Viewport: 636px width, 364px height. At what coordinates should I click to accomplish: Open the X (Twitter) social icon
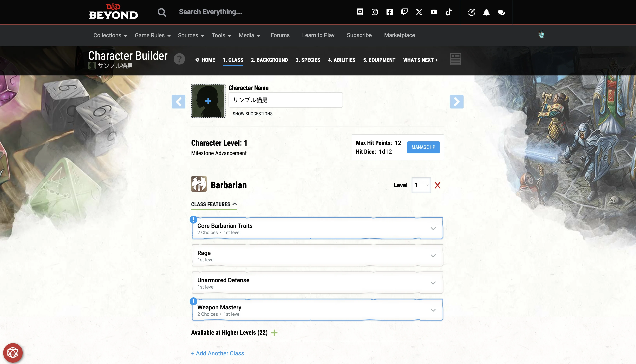click(419, 12)
